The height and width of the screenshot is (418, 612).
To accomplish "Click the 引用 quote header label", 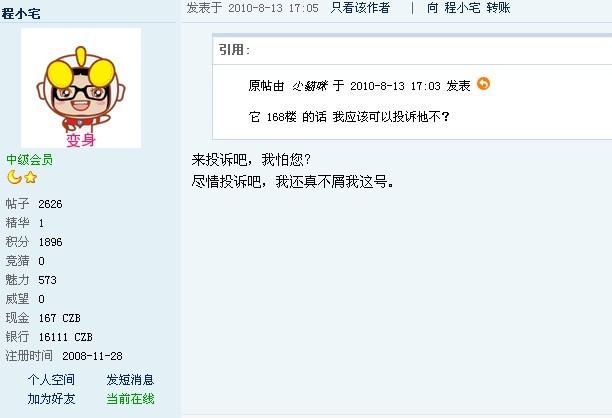I will click(234, 50).
